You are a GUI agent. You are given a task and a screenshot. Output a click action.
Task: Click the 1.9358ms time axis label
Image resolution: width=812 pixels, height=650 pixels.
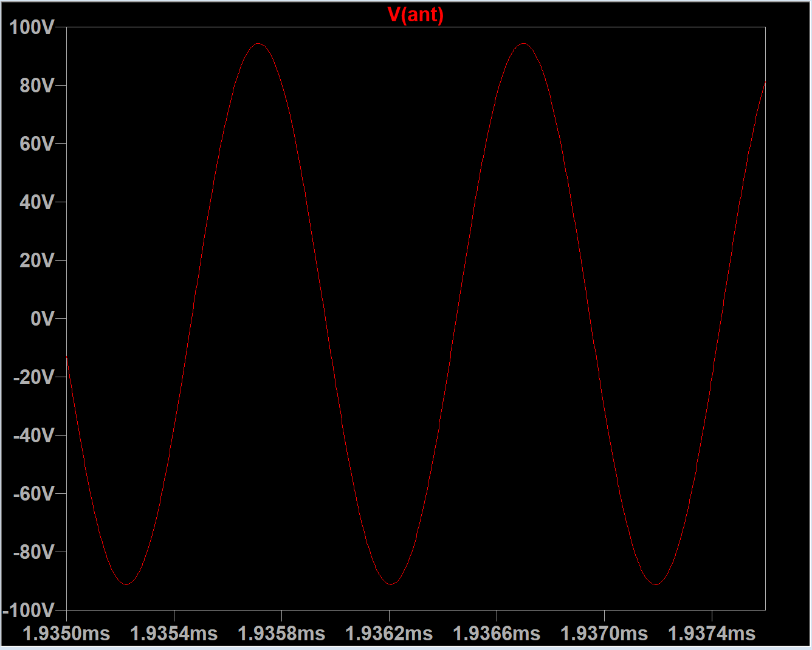coord(281,634)
